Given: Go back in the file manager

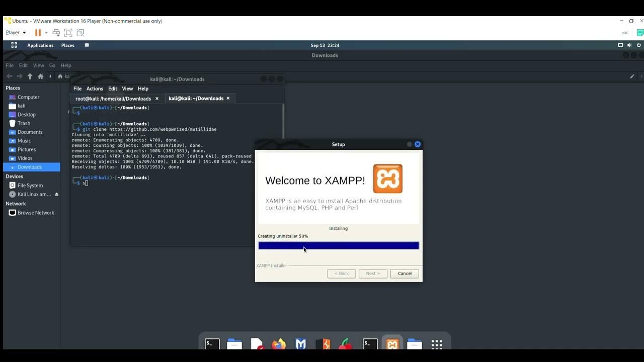Looking at the screenshot, I should [x=9, y=76].
